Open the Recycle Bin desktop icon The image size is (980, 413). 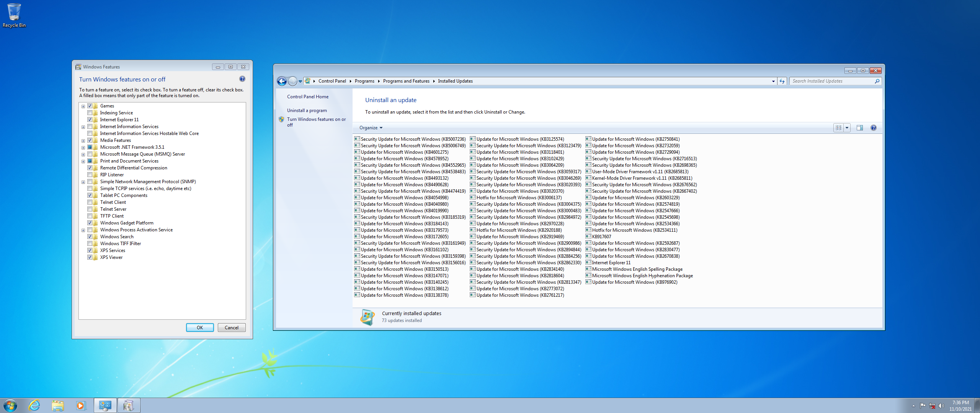[14, 15]
